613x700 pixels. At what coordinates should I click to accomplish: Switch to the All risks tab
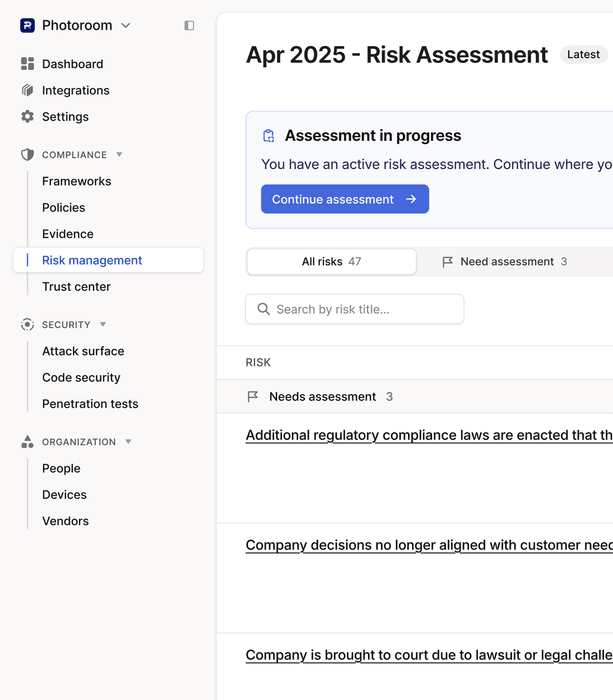(331, 262)
